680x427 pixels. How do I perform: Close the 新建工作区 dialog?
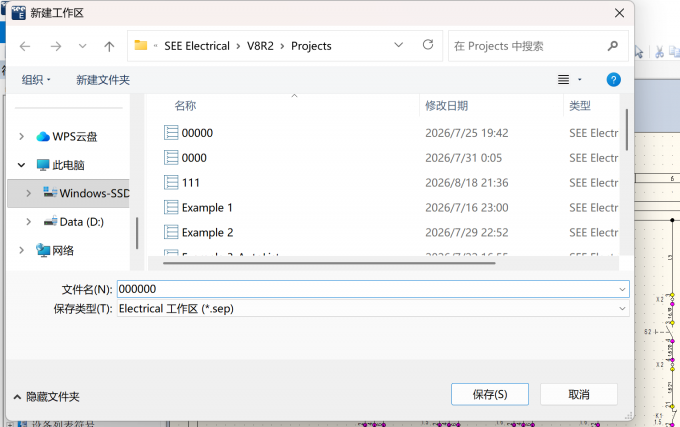(619, 13)
